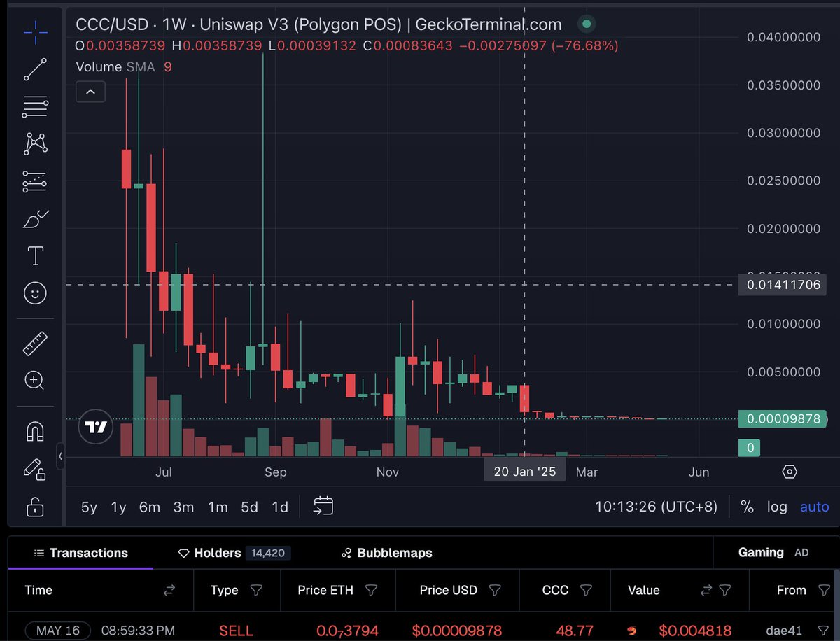This screenshot has width=840, height=641.
Task: Open chart axis settings gear
Action: pos(790,472)
